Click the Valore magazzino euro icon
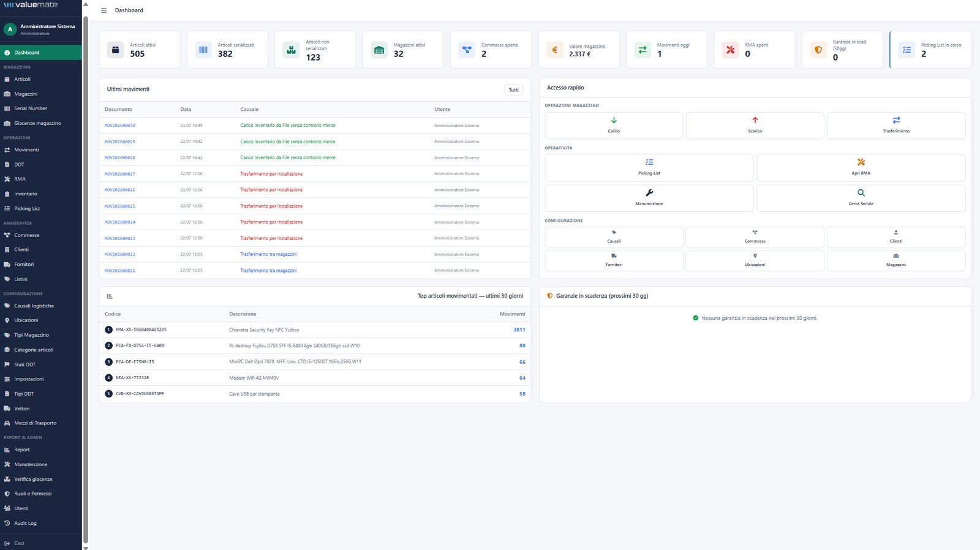 point(555,50)
